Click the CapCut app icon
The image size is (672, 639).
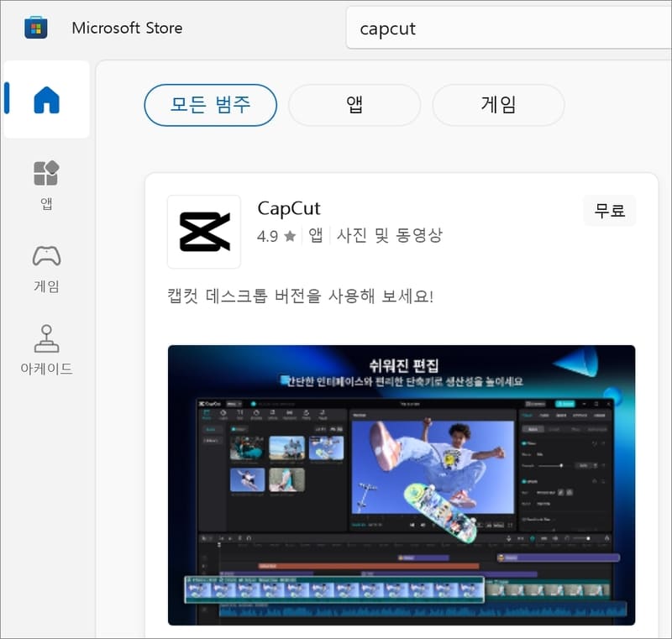pyautogui.click(x=204, y=232)
